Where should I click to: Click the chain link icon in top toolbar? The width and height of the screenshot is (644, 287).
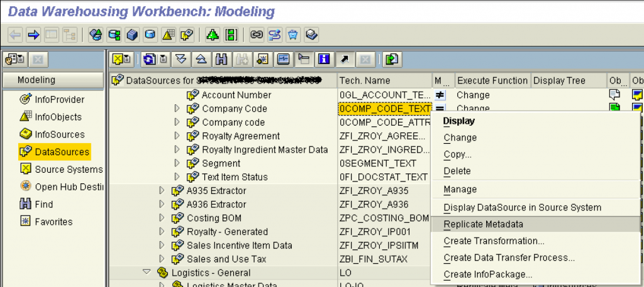257,35
